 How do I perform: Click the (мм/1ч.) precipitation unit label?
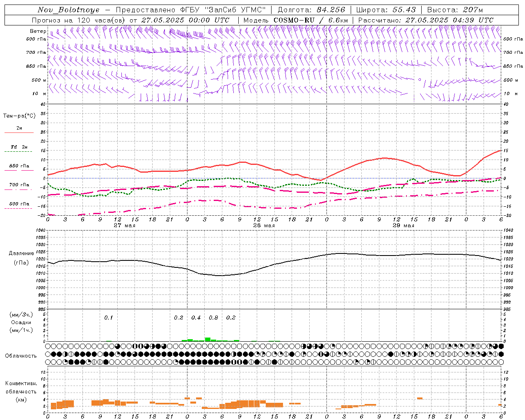tap(21, 330)
